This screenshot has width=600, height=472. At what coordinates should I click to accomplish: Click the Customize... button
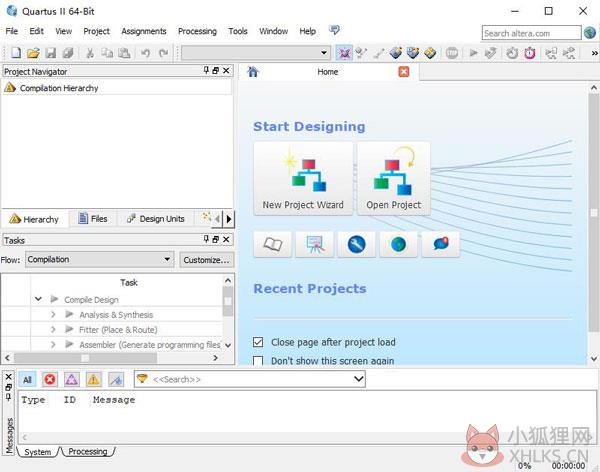(206, 260)
